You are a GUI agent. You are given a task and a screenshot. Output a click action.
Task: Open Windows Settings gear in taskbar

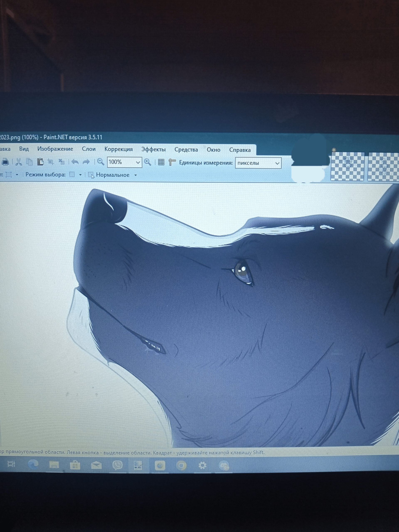tap(202, 465)
